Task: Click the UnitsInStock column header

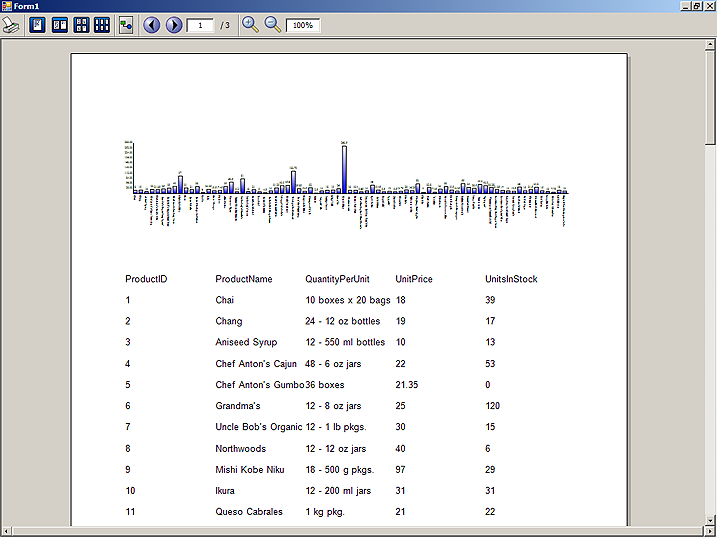Action: pos(511,279)
